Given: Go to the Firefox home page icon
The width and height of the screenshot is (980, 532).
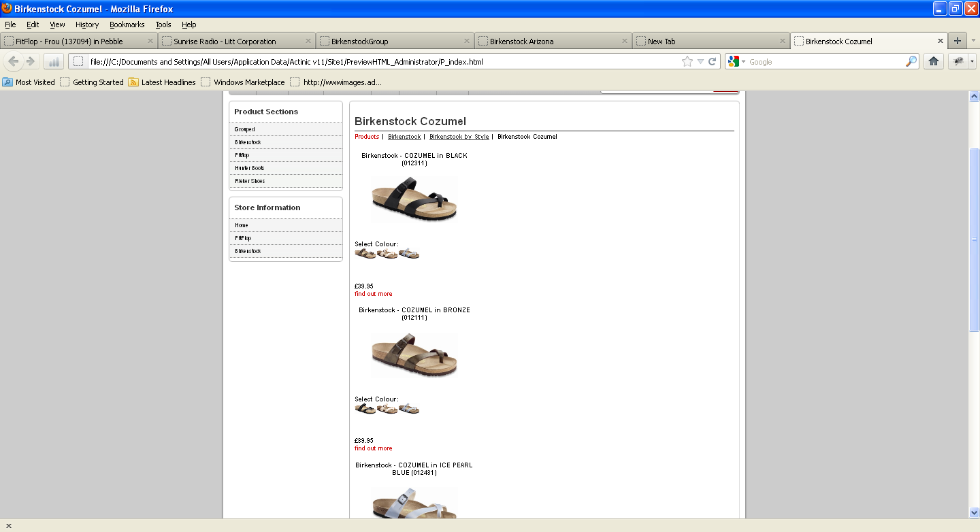Looking at the screenshot, I should tap(934, 62).
